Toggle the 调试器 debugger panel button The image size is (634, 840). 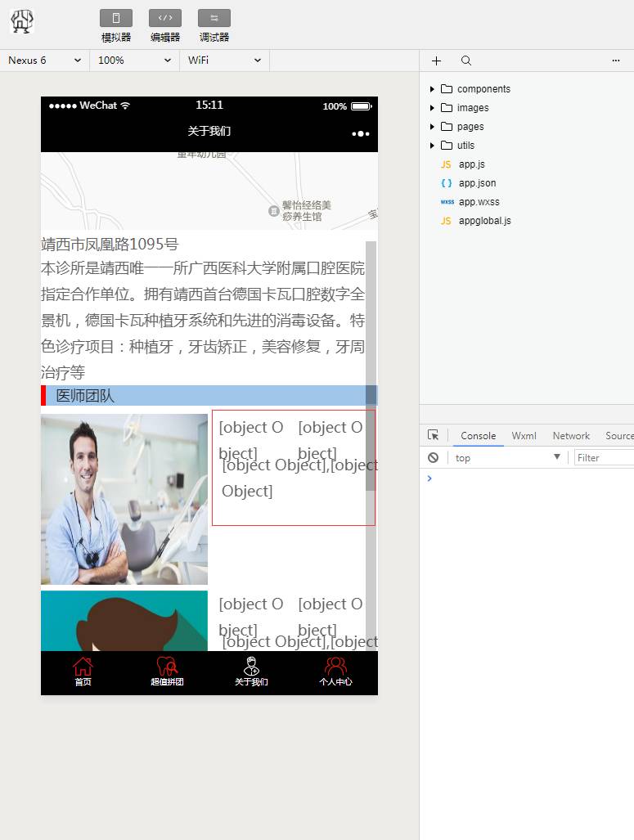click(214, 18)
